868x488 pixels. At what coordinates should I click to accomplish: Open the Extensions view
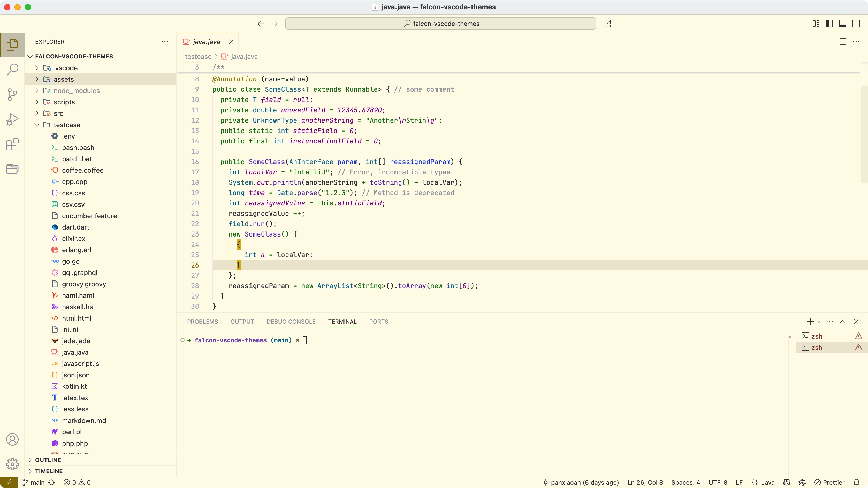pyautogui.click(x=12, y=144)
